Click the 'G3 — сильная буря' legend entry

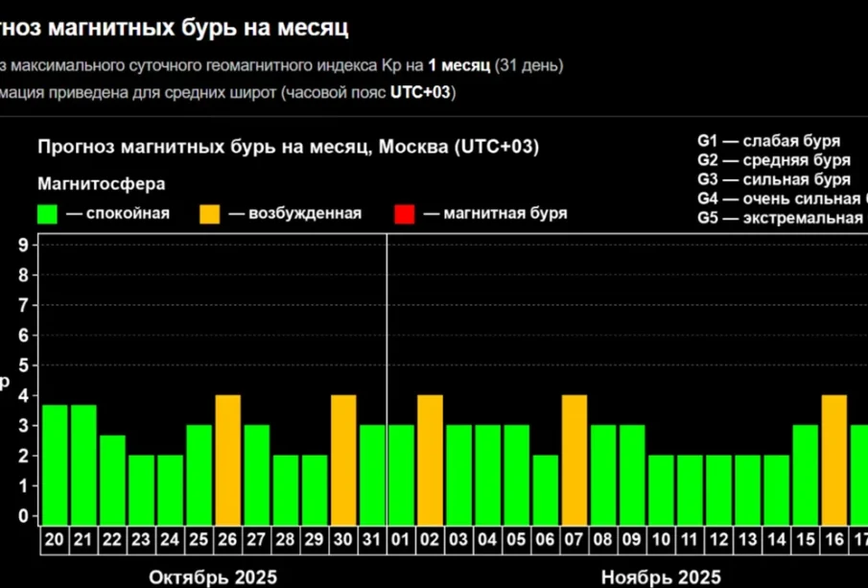[773, 179]
